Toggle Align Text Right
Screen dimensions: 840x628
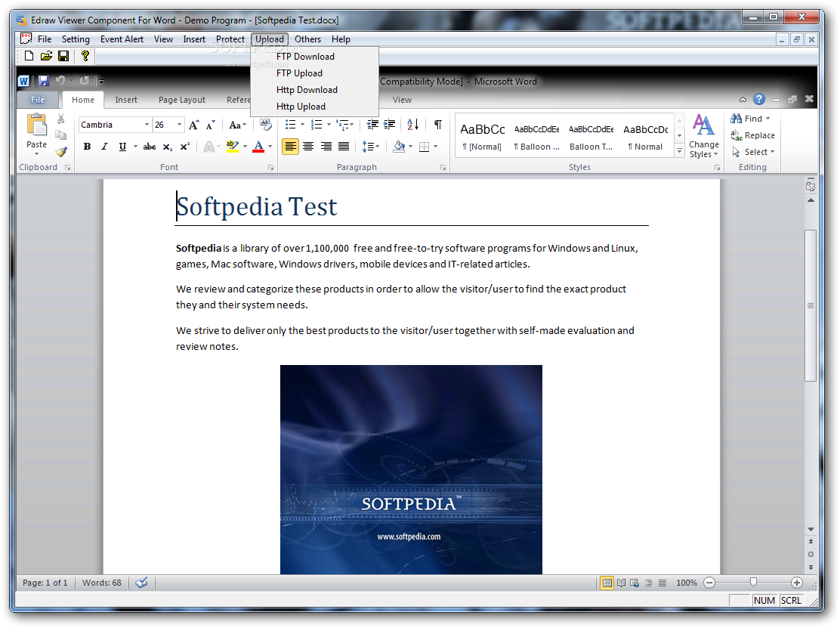[326, 147]
